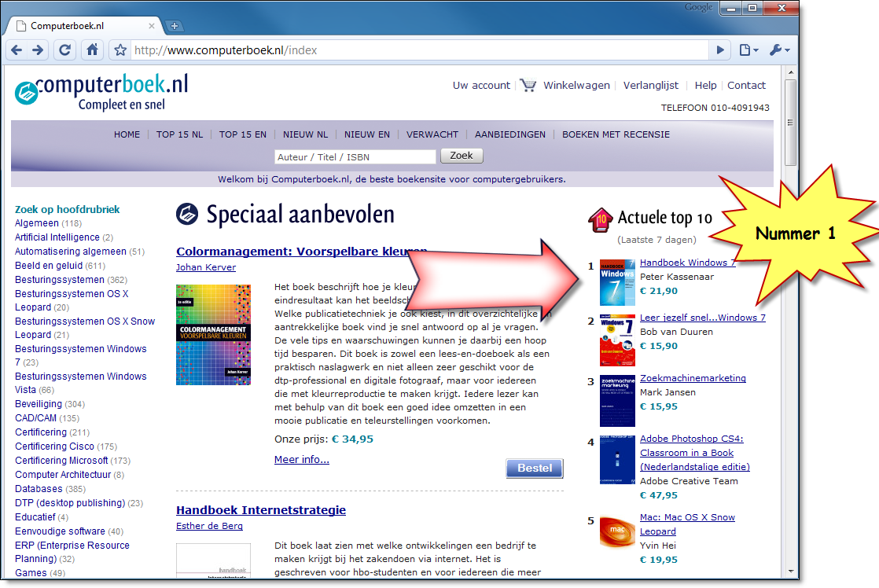Click the blue Bestel button
Screen dimensions: 879x588
[534, 468]
